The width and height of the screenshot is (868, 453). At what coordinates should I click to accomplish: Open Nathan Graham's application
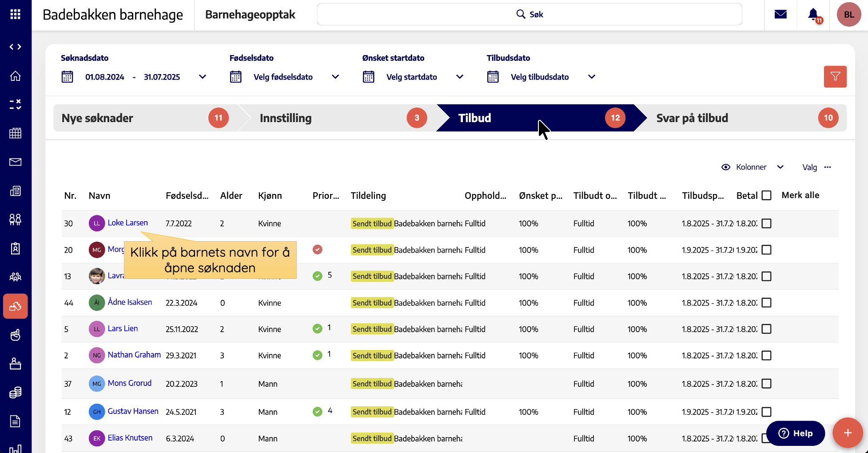(134, 355)
